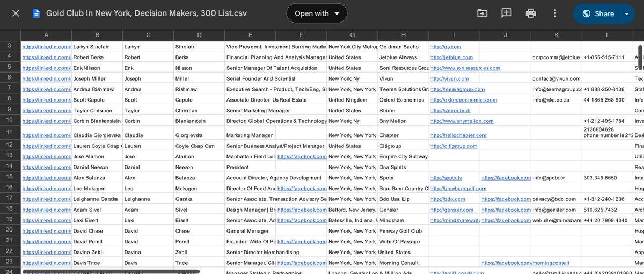Open the http://gensler.com link
Screen dimensions: 644x274
point(452,210)
